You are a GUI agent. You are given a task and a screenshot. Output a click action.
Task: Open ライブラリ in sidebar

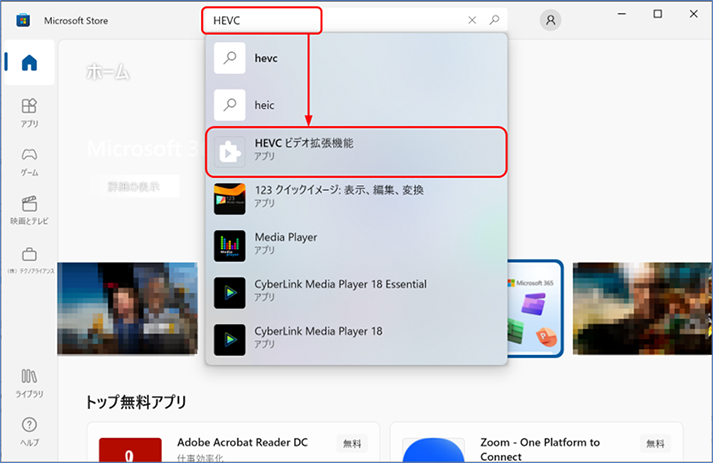pos(29,383)
